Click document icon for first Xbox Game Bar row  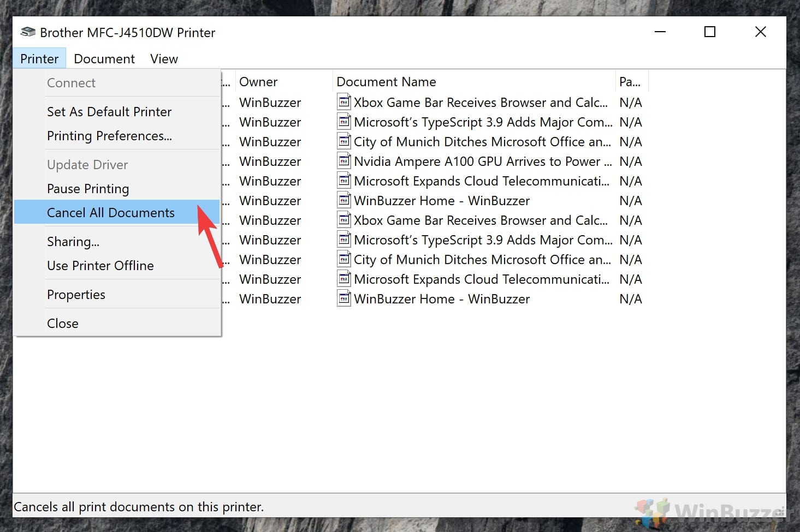click(344, 102)
